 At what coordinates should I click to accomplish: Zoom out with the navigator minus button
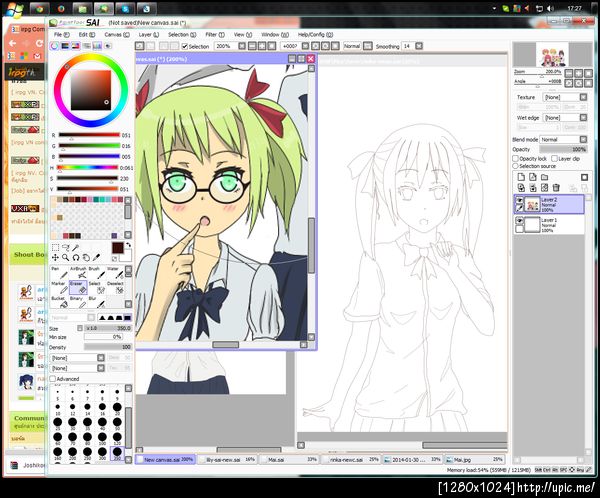tap(569, 73)
